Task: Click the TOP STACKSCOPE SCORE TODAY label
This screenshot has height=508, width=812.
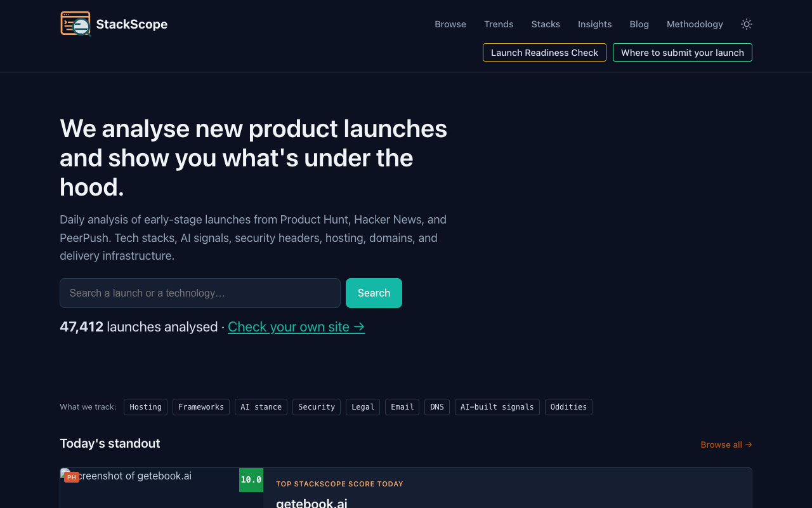Action: pos(339,484)
